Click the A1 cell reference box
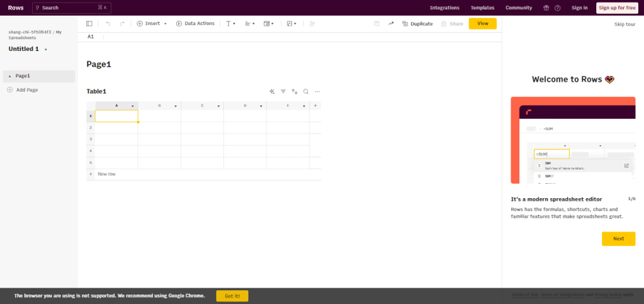The image size is (644, 304). tap(91, 37)
